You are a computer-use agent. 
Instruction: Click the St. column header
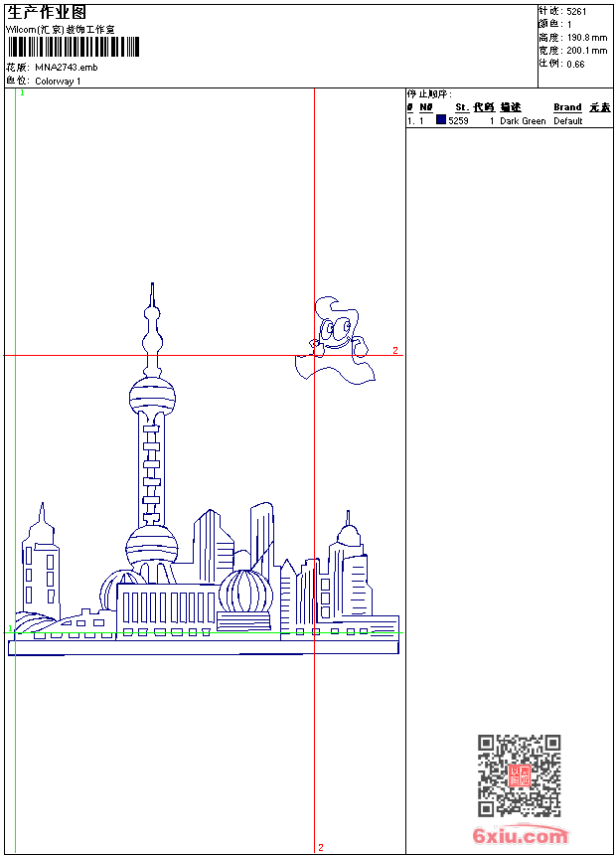pos(461,107)
